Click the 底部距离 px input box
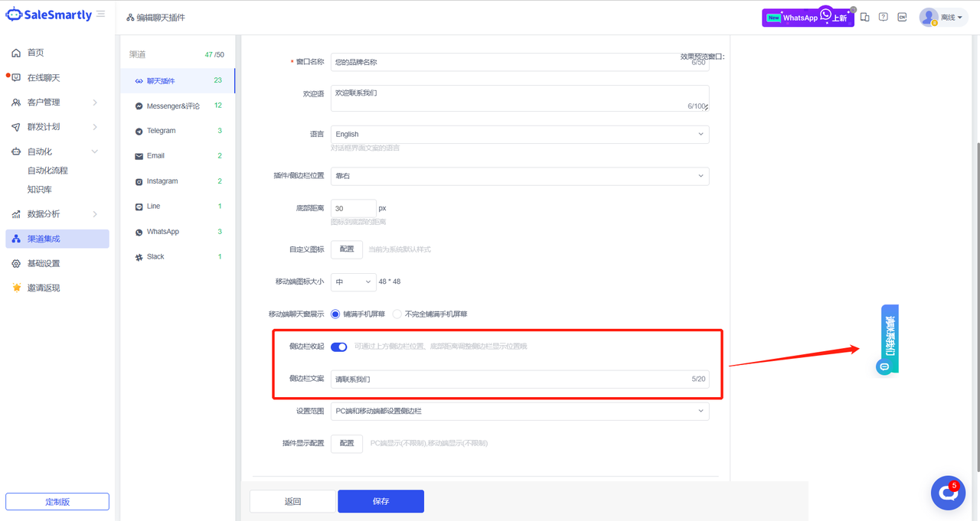The image size is (980, 521). pyautogui.click(x=353, y=208)
